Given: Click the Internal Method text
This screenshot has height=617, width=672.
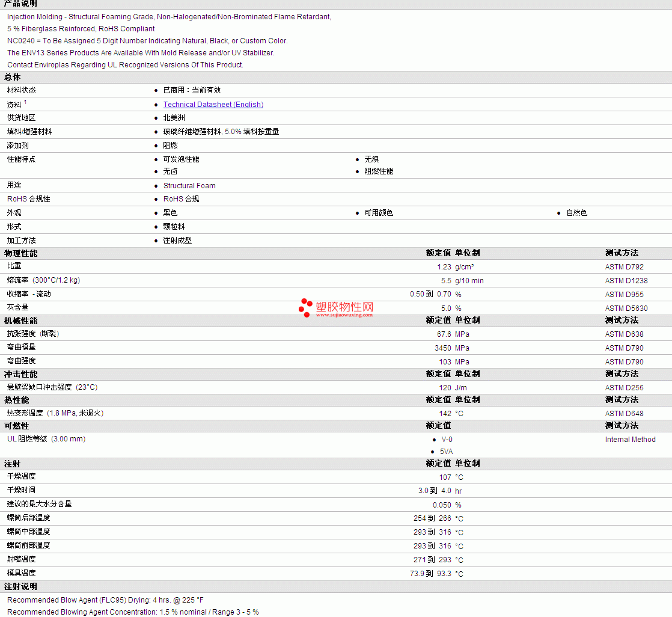Looking at the screenshot, I should click(x=630, y=440).
